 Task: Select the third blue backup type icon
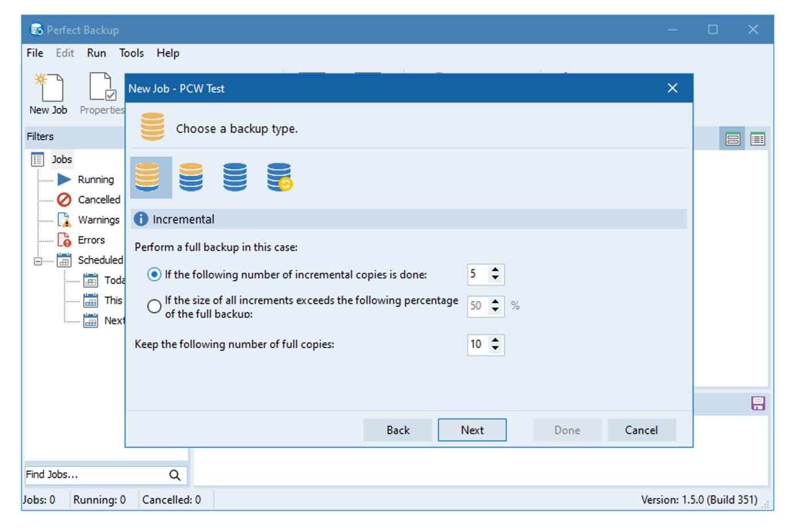pyautogui.click(x=235, y=176)
